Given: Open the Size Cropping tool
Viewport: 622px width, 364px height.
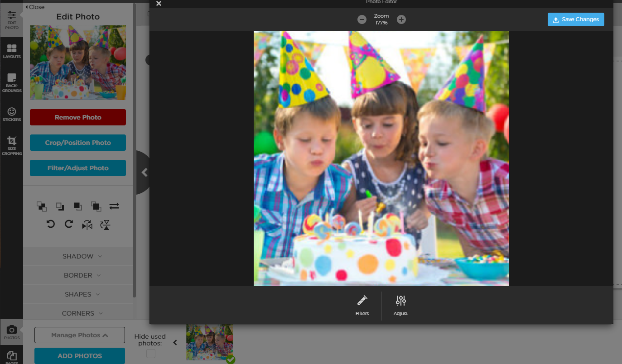Looking at the screenshot, I should 12,146.
